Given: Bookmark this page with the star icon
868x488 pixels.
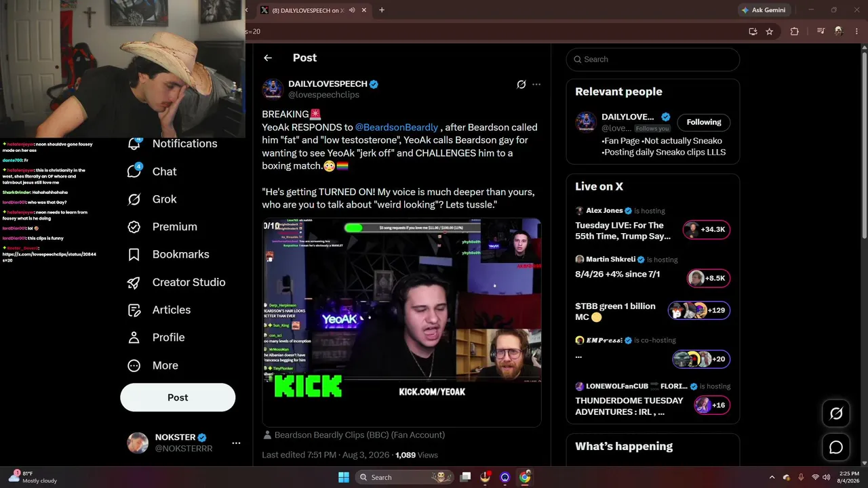Looking at the screenshot, I should (770, 31).
